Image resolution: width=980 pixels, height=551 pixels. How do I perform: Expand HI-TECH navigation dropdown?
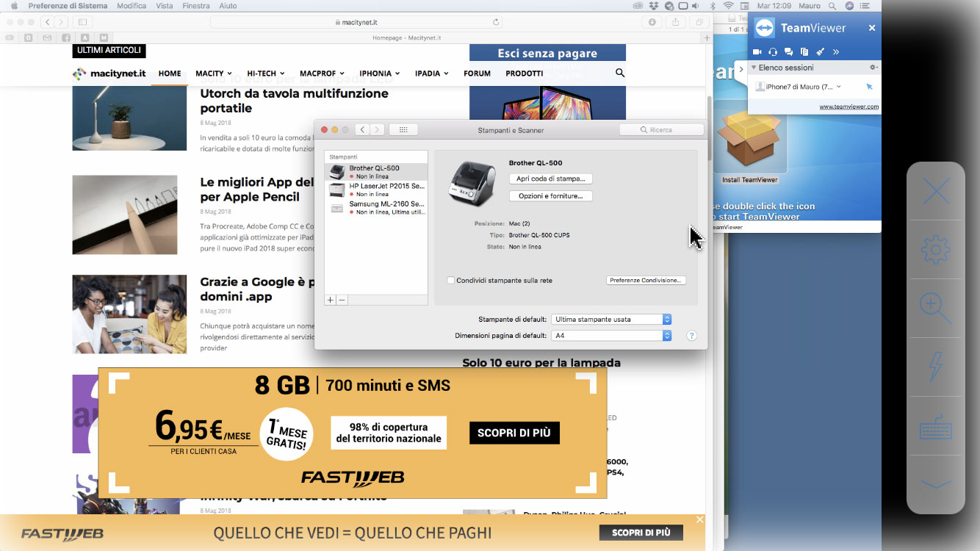coord(266,73)
